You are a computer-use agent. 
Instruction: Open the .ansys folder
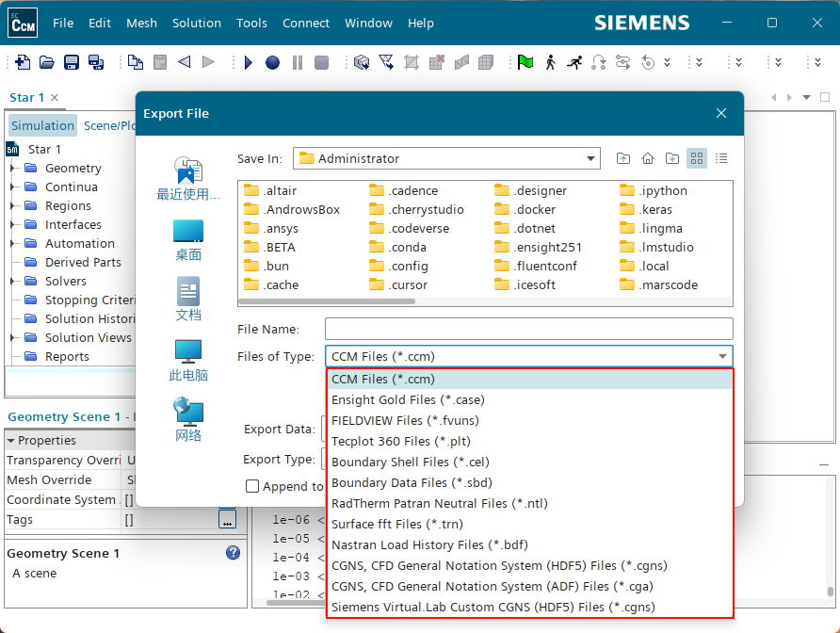[279, 228]
